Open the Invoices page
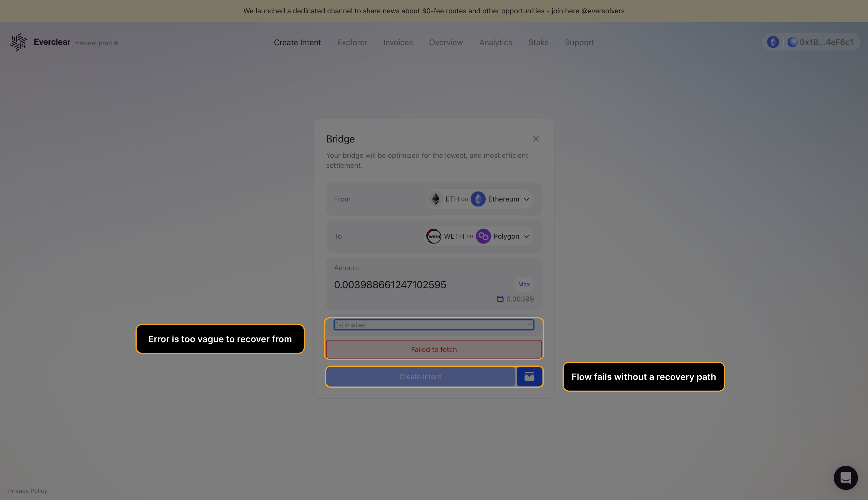This screenshot has height=500, width=868. pyautogui.click(x=398, y=42)
